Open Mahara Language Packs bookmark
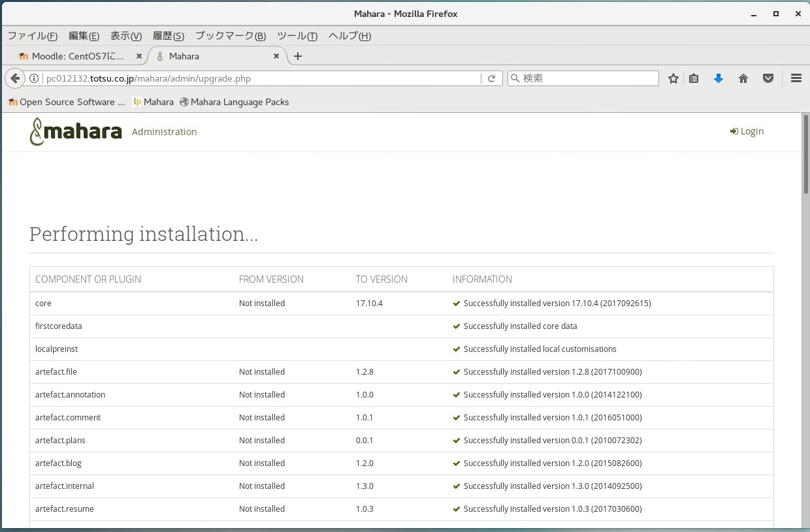Screen dimensions: 810x532 pyautogui.click(x=234, y=102)
